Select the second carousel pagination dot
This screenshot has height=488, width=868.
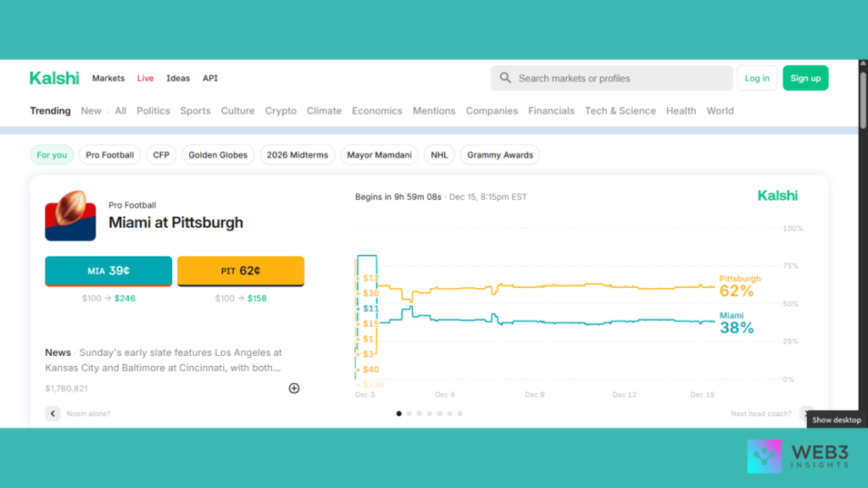tap(409, 413)
